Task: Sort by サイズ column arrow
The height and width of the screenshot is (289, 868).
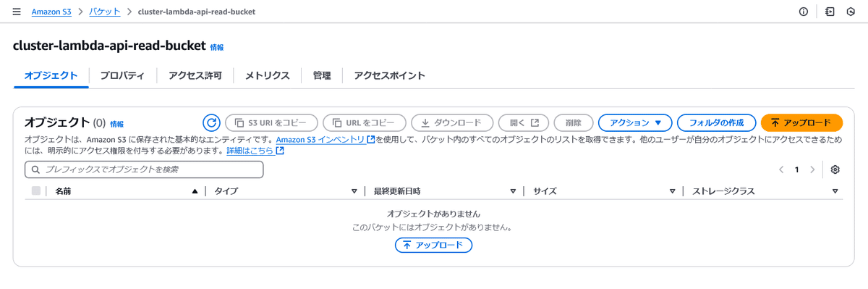Action: (672, 191)
